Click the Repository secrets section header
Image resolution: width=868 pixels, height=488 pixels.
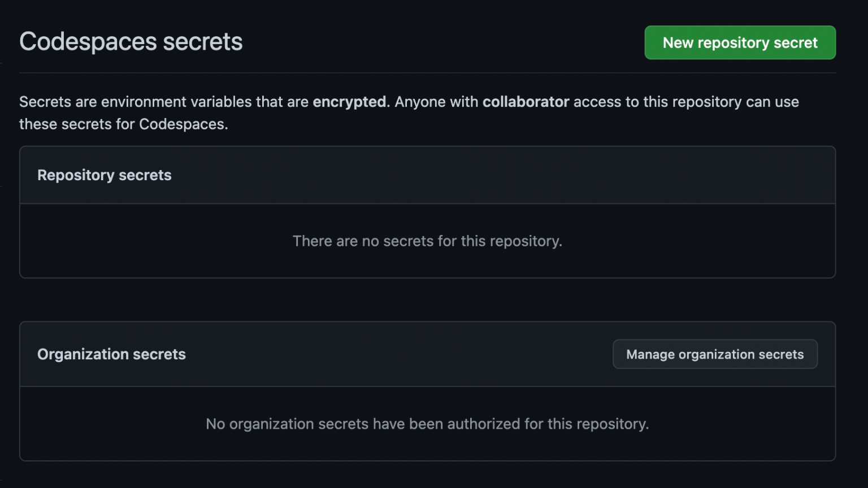point(104,175)
